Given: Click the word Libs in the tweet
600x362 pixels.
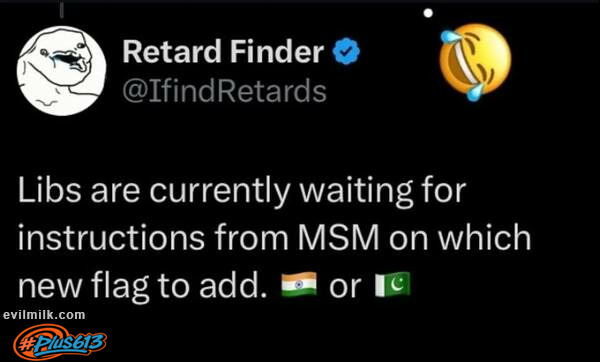Looking at the screenshot, I should [x=49, y=190].
